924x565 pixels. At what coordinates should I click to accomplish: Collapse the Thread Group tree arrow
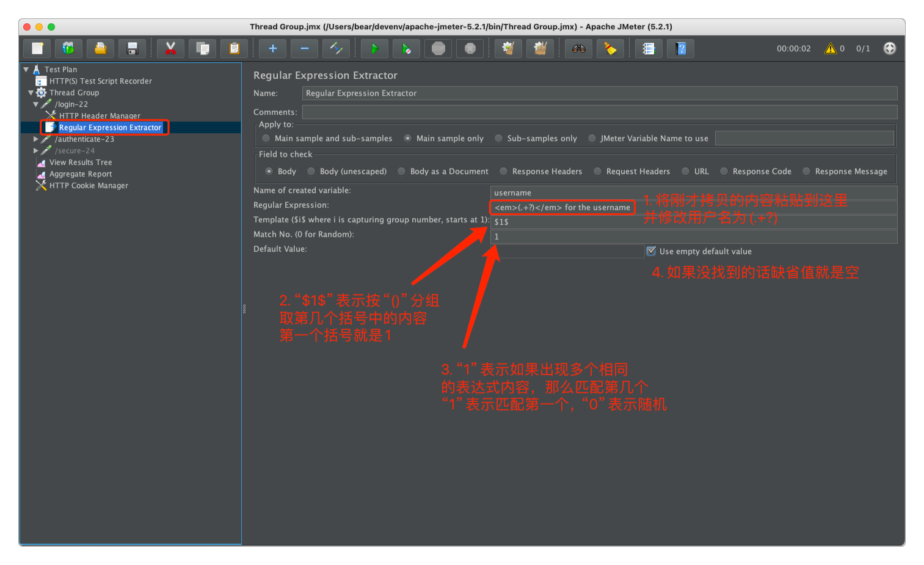click(x=31, y=93)
